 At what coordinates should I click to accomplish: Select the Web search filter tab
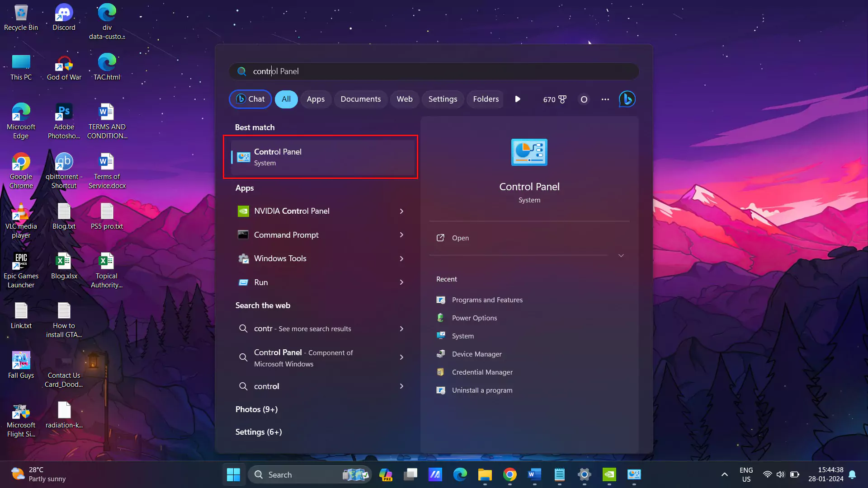coord(405,99)
